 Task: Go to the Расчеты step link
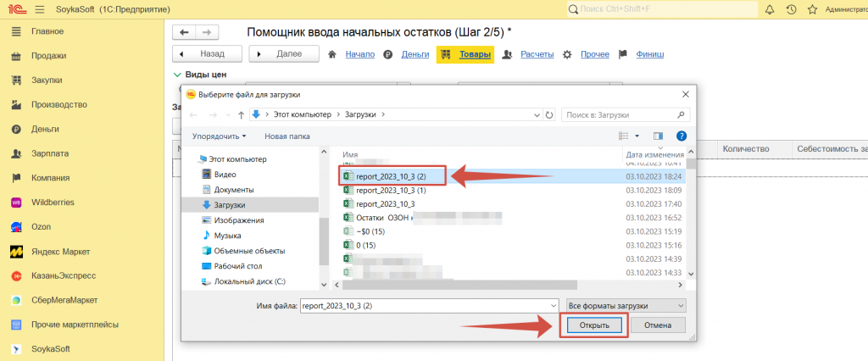[x=537, y=54]
